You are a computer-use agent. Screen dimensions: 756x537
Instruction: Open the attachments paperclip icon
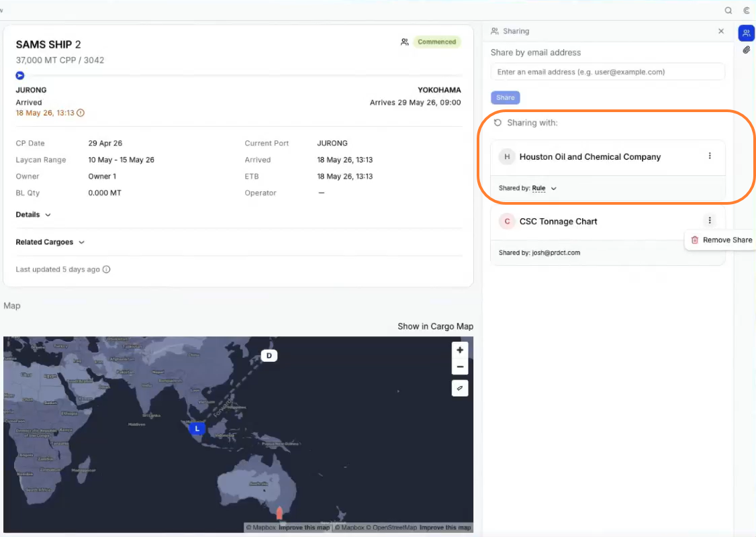click(x=746, y=50)
